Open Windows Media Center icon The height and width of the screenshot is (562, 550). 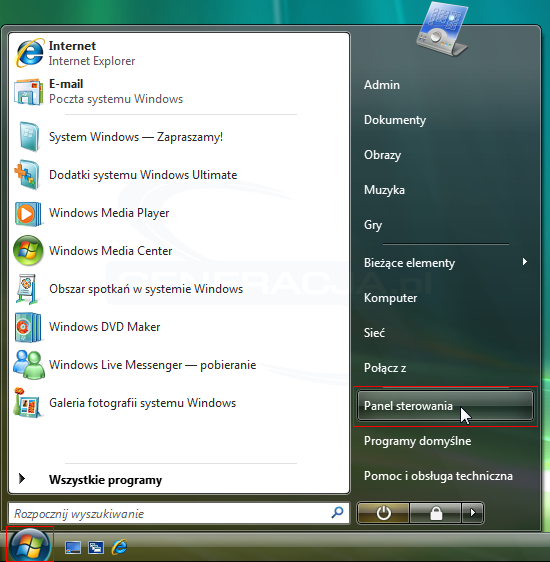click(28, 251)
